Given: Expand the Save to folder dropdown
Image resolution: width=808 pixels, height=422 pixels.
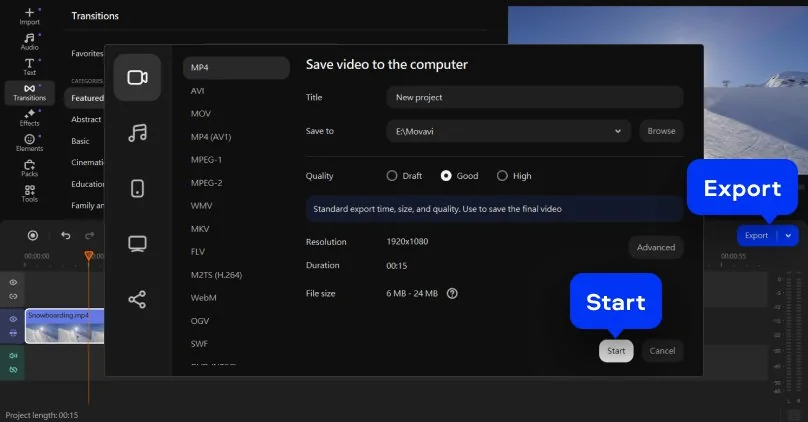Looking at the screenshot, I should tap(618, 131).
